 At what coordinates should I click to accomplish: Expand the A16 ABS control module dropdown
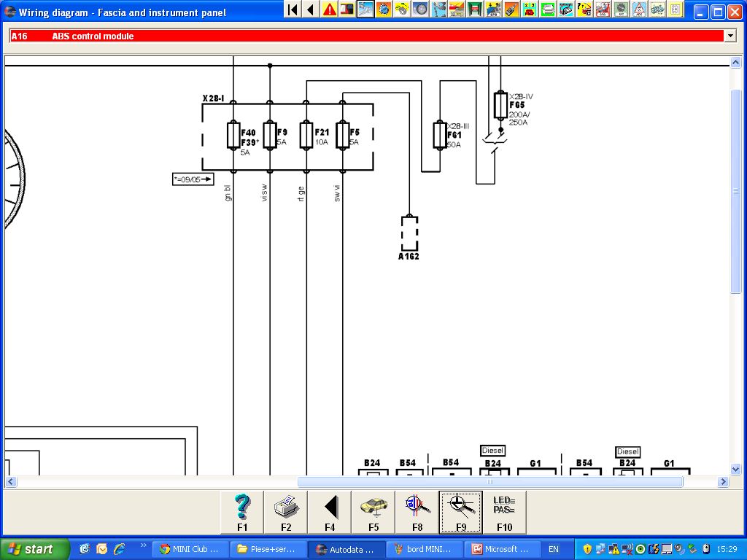click(x=729, y=36)
